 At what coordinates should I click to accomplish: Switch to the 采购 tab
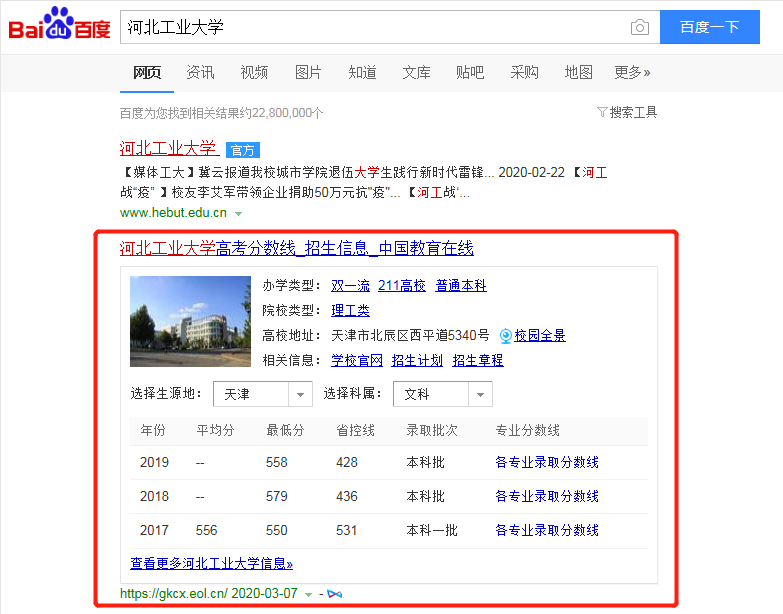pos(524,73)
